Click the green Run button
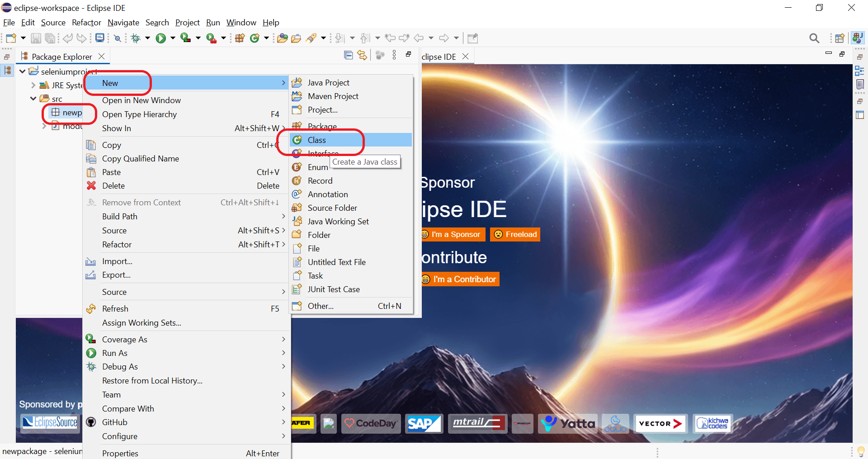This screenshot has height=459, width=868. (x=160, y=38)
